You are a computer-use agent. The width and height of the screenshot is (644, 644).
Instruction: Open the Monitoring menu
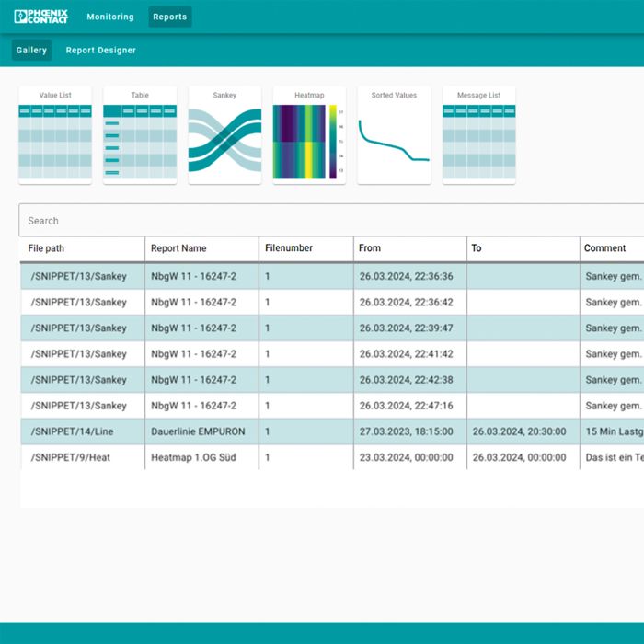pyautogui.click(x=110, y=17)
